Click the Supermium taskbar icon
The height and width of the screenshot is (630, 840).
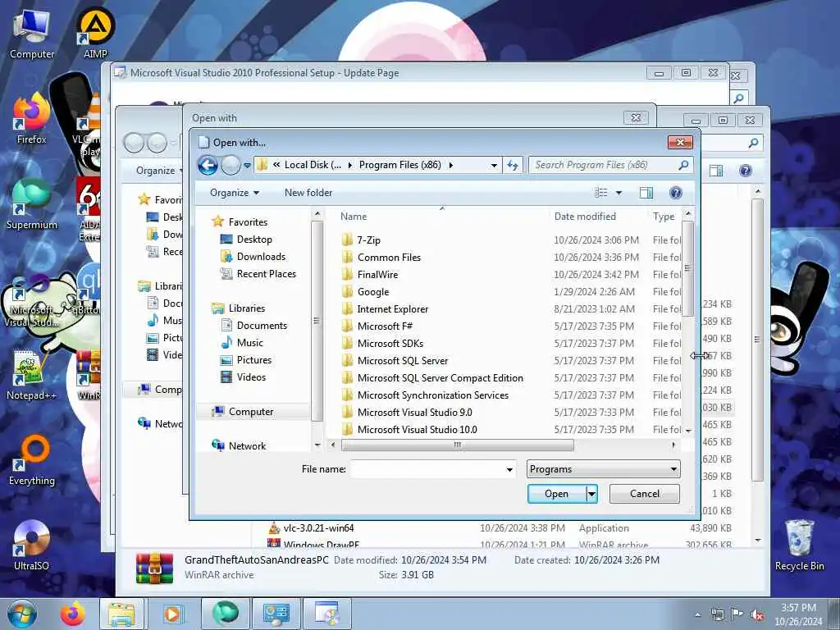225,614
